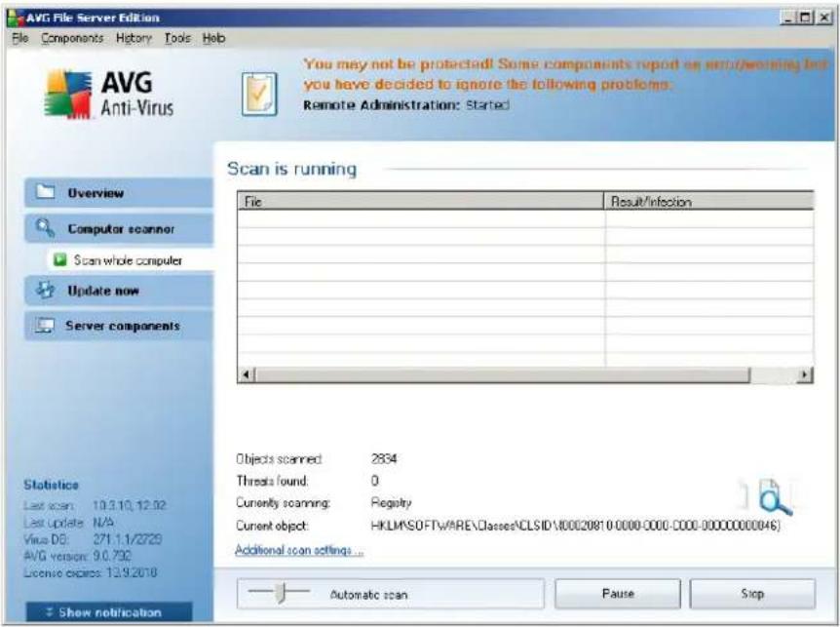840x627 pixels.
Task: Click the Remote Administration: Started status text
Action: tap(406, 104)
